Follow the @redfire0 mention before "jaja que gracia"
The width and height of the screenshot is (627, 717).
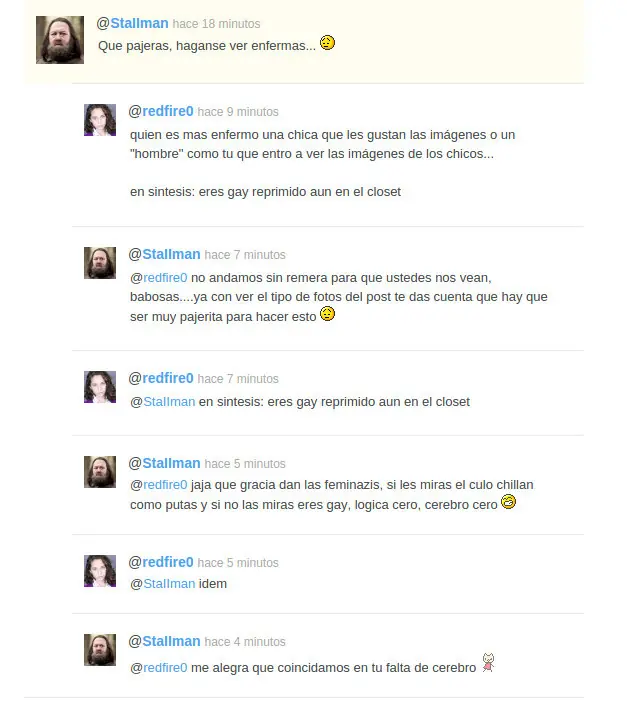tap(159, 485)
